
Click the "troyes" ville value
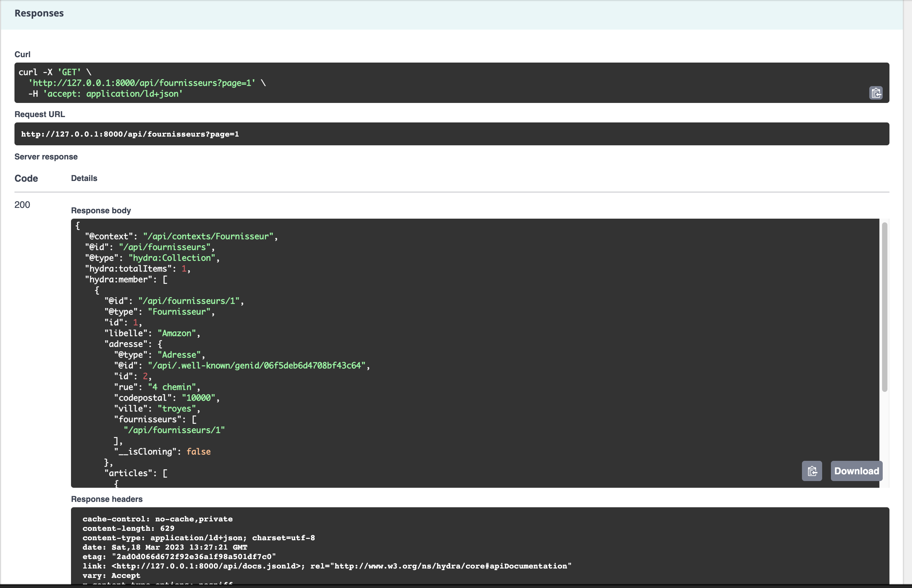pyautogui.click(x=176, y=409)
